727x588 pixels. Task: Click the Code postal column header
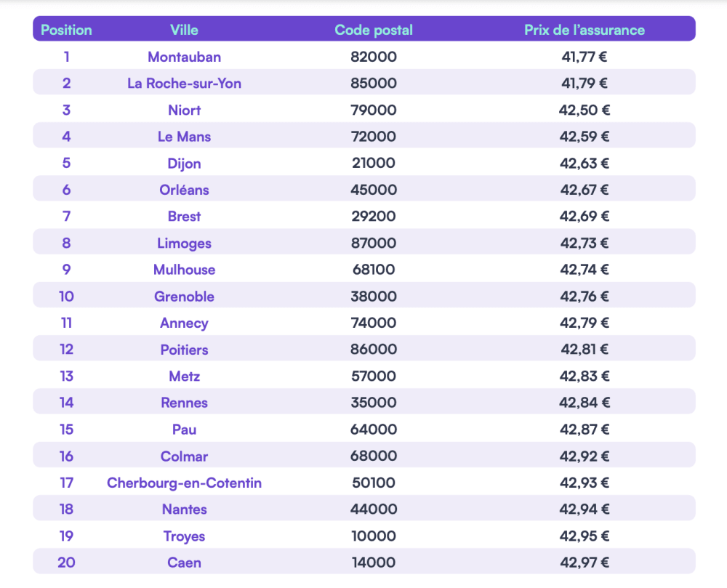(x=374, y=30)
